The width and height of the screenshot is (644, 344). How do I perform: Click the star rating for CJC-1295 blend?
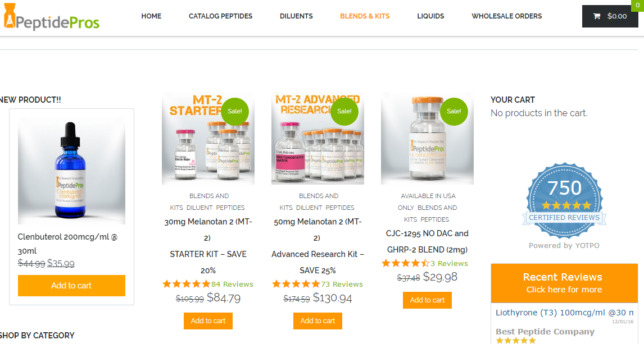click(405, 263)
